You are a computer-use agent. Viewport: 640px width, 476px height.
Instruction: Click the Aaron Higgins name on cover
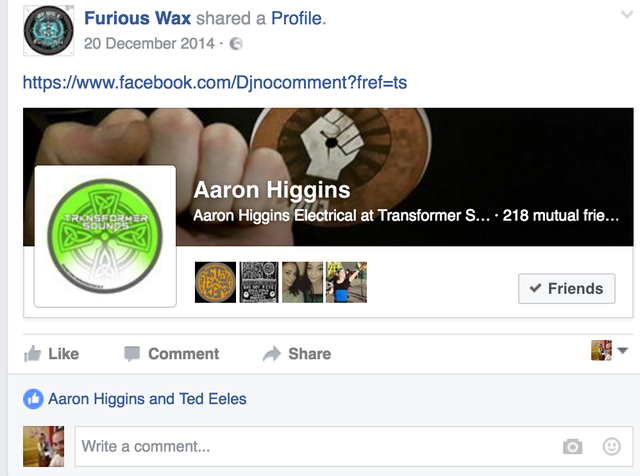[272, 190]
